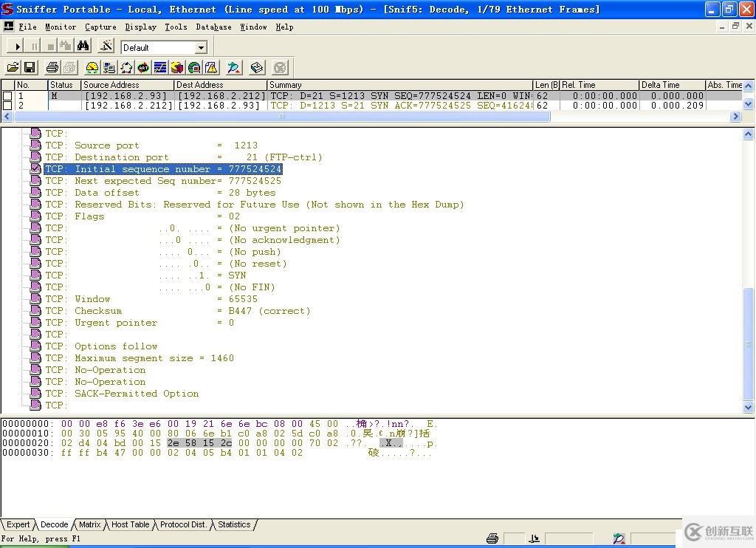This screenshot has height=548, width=756.
Task: Select frame 2 SYN ACK summary
Action: 400,105
